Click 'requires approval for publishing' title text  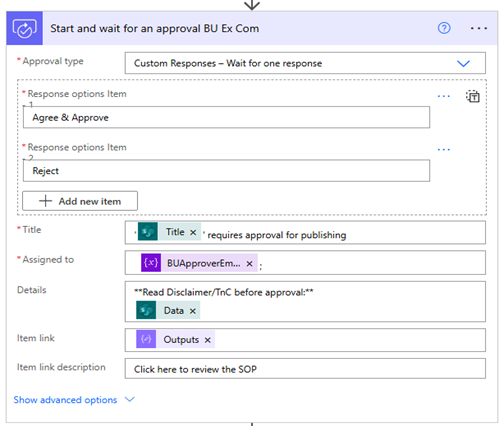point(277,235)
